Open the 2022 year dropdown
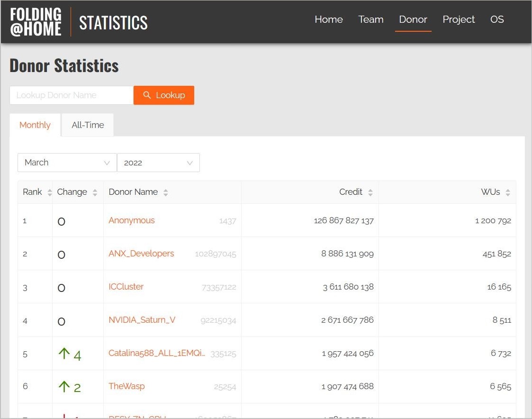This screenshot has width=532, height=419. 158,163
